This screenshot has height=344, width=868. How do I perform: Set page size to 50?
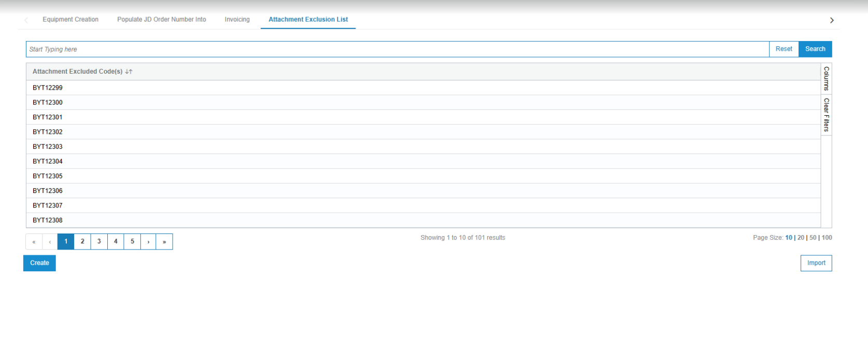coord(813,238)
